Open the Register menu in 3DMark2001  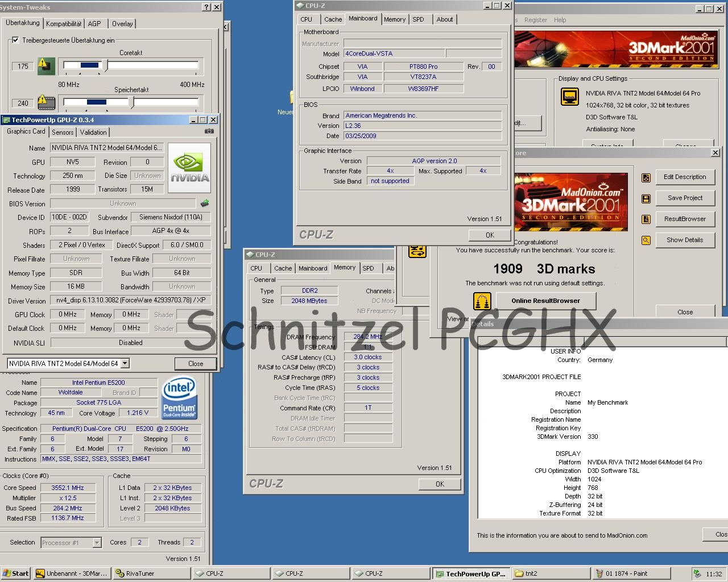coord(536,20)
